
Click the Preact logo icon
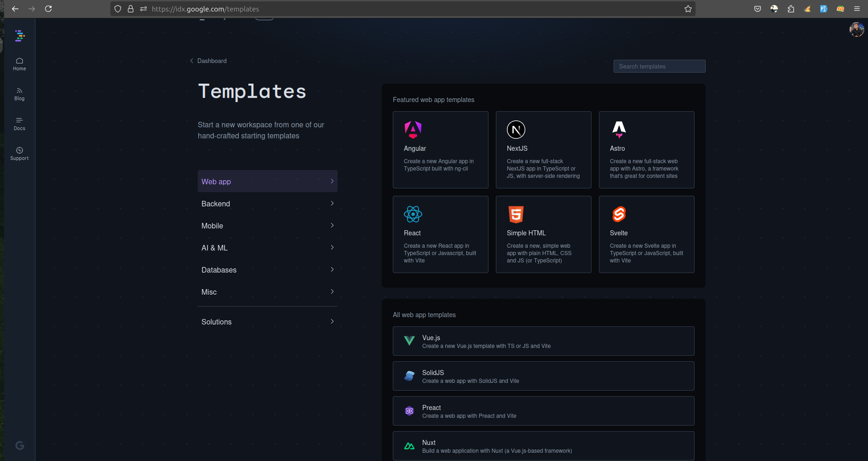coord(409,411)
